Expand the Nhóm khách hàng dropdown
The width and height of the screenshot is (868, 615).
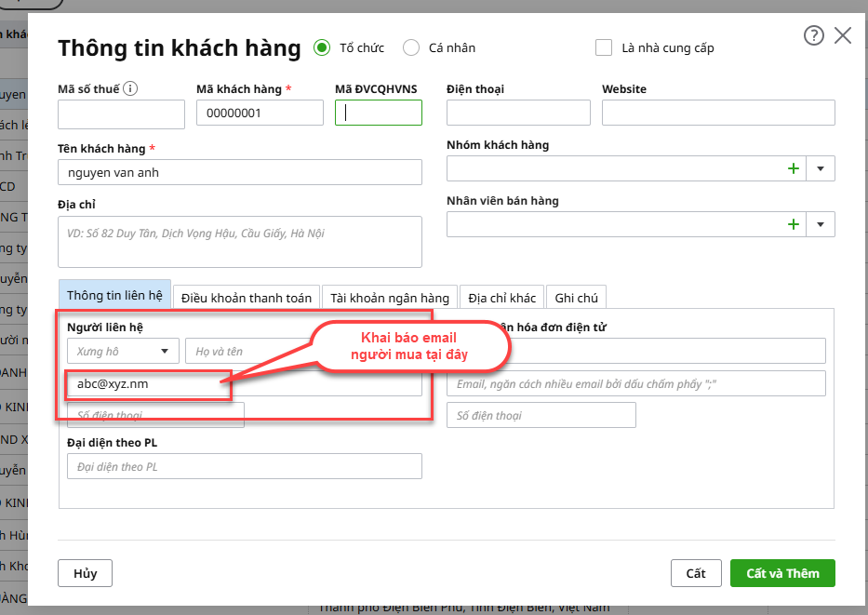[x=821, y=169]
